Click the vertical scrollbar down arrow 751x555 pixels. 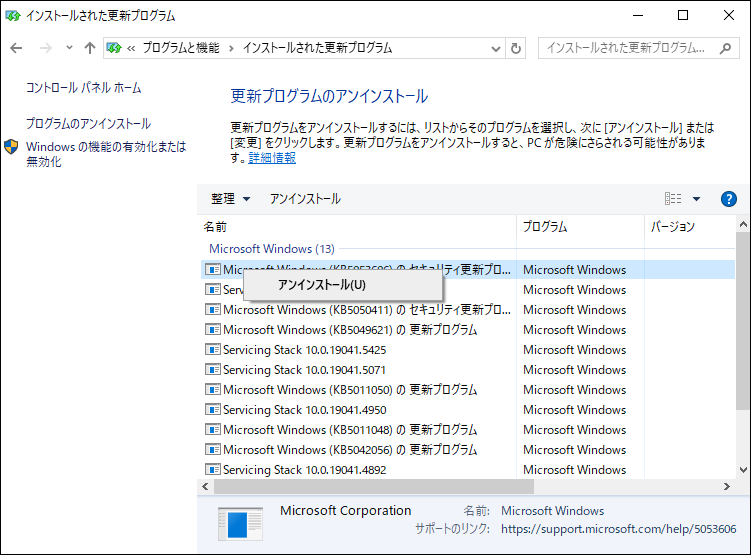[743, 470]
